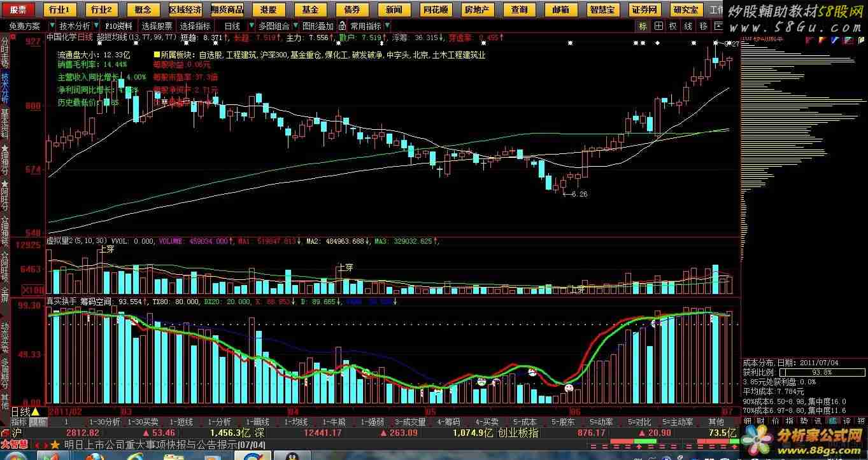The width and height of the screenshot is (868, 460).
Task: Open the 同花顺 navigation button
Action: coord(436,10)
